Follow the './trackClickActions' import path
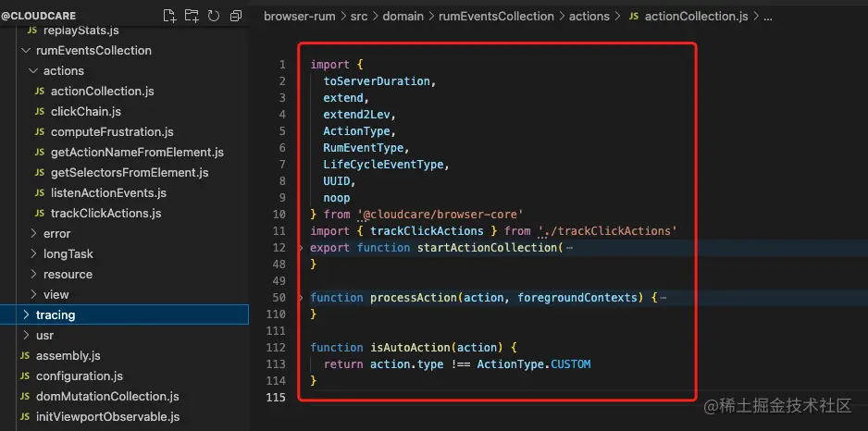 607,231
